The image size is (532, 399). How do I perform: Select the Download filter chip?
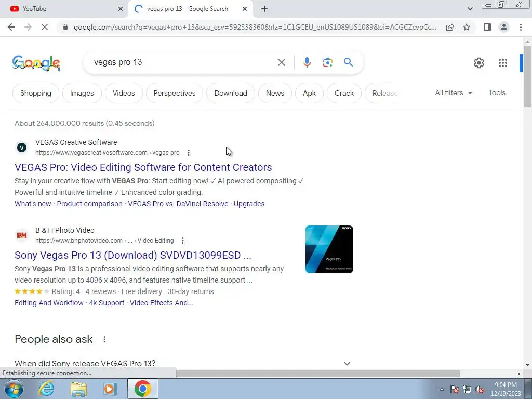[231, 93]
